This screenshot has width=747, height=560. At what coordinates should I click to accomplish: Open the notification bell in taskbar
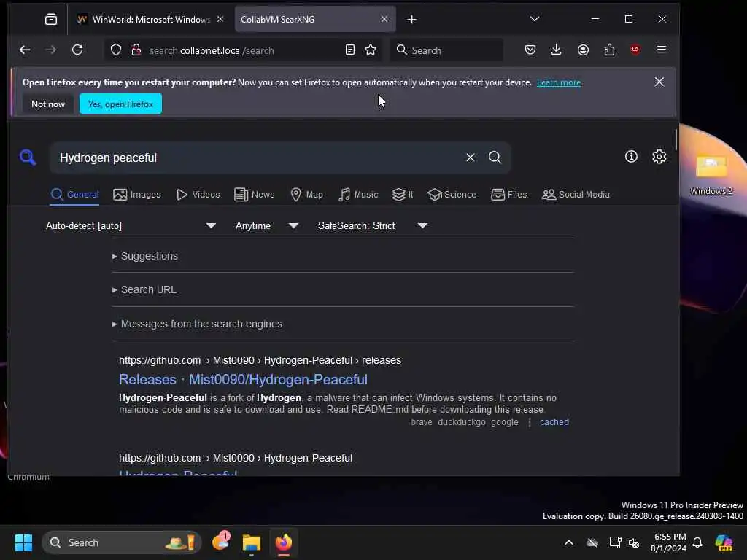click(697, 542)
